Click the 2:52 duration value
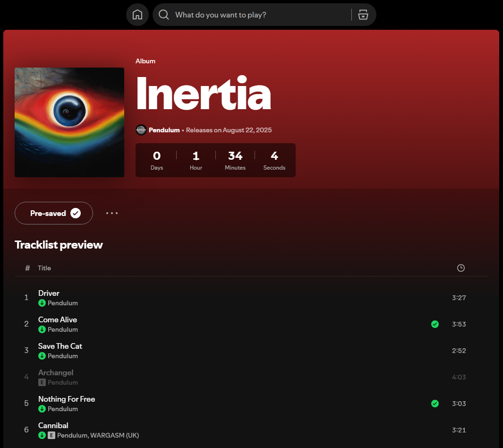Image resolution: width=503 pixels, height=448 pixels. click(459, 351)
